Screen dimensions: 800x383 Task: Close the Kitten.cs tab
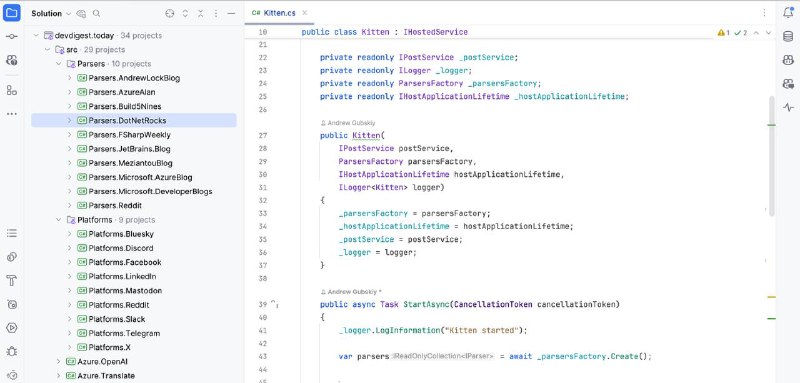pyautogui.click(x=305, y=13)
